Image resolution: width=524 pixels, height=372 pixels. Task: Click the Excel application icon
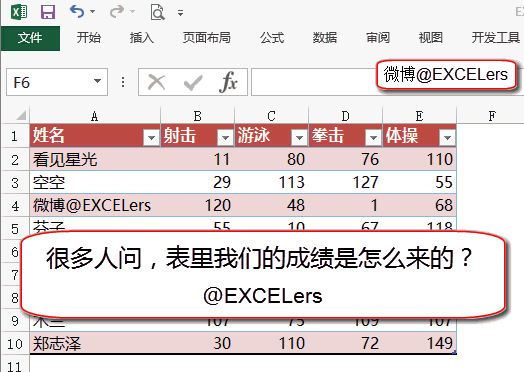(x=19, y=12)
